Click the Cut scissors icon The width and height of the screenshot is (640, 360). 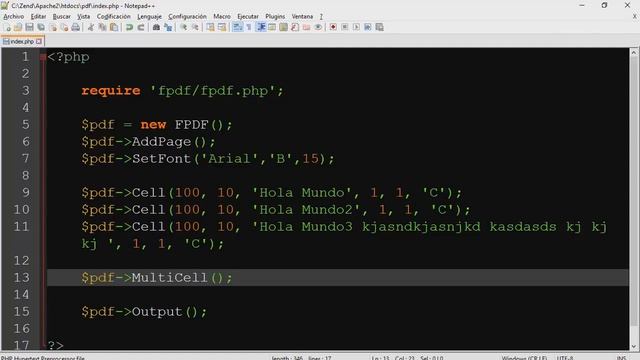click(91, 27)
